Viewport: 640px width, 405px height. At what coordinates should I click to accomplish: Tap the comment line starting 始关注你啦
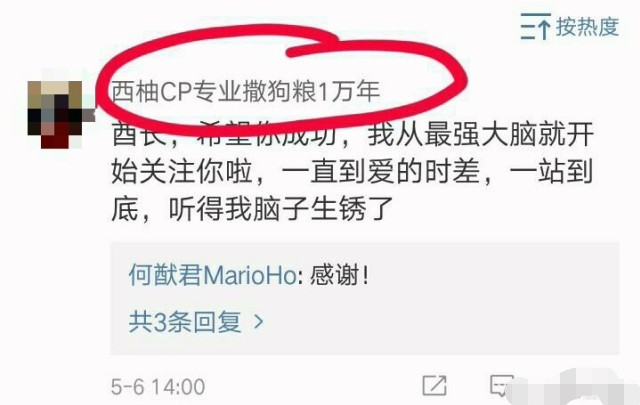click(352, 171)
